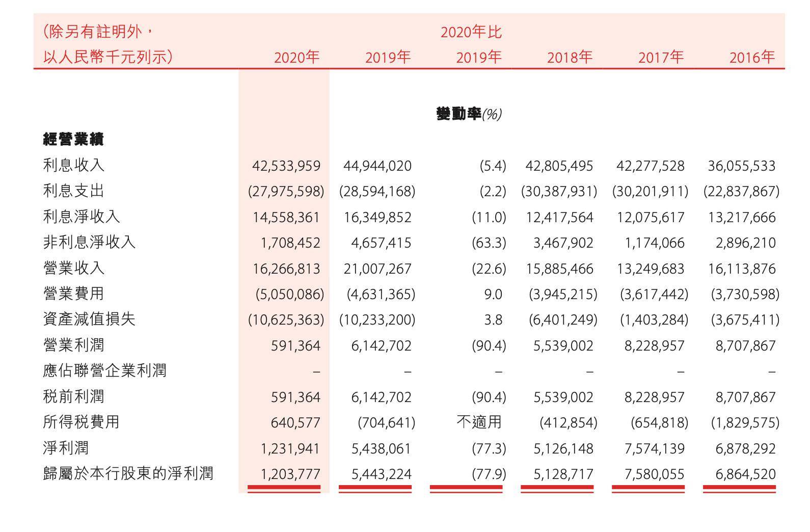Select the 2018年 column header
The width and height of the screenshot is (810, 532).
tap(570, 57)
